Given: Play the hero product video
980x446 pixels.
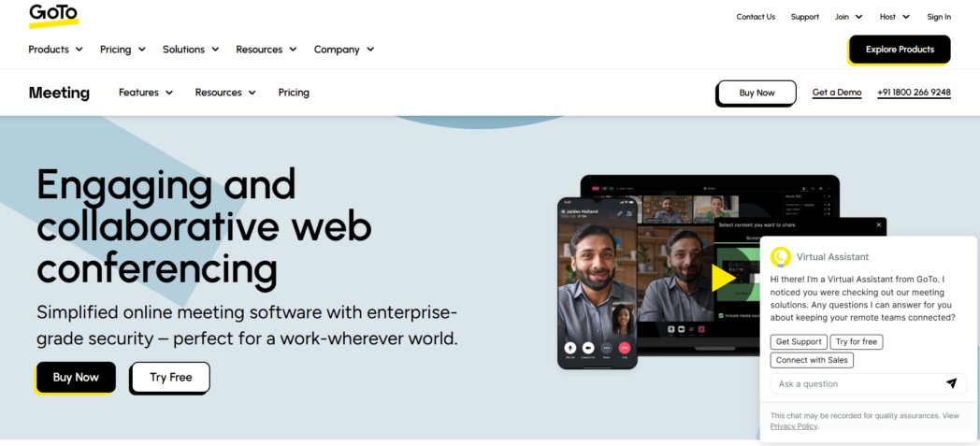Looking at the screenshot, I should 723,280.
